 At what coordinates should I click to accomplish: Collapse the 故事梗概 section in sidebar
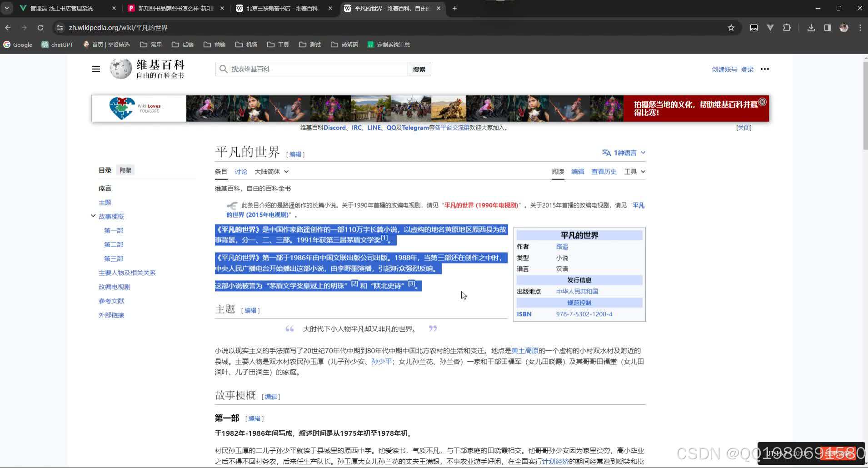pos(93,216)
